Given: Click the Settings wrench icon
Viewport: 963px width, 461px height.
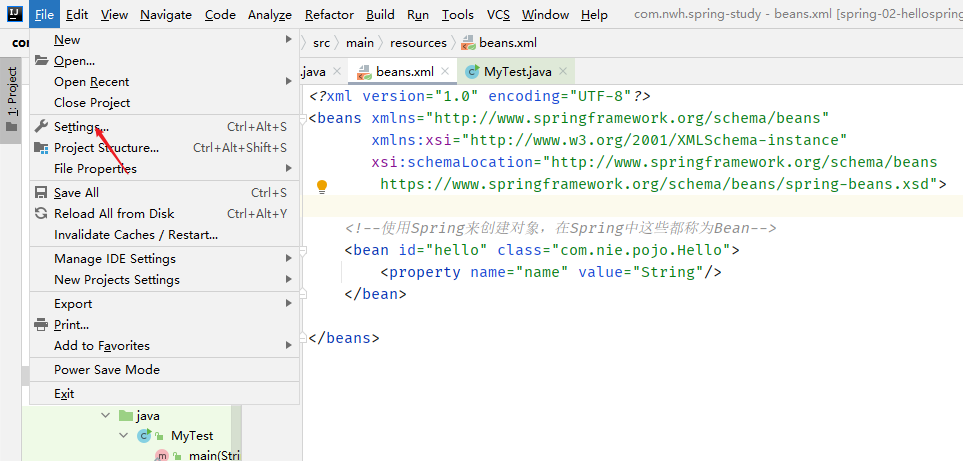Looking at the screenshot, I should click(x=41, y=126).
